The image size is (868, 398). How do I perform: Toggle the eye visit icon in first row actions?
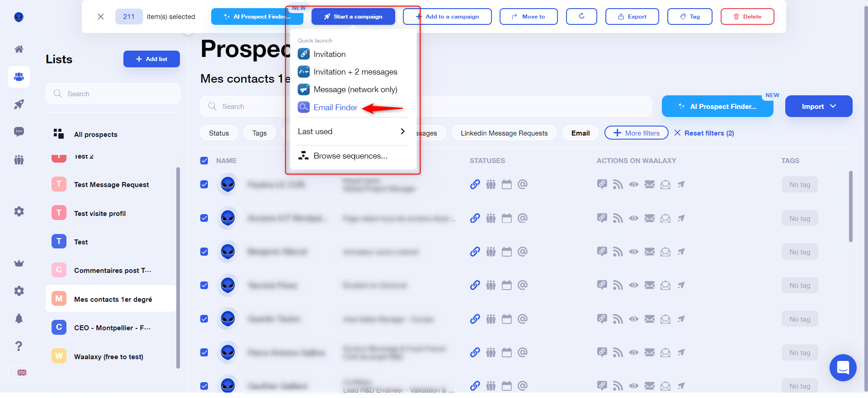pos(634,184)
